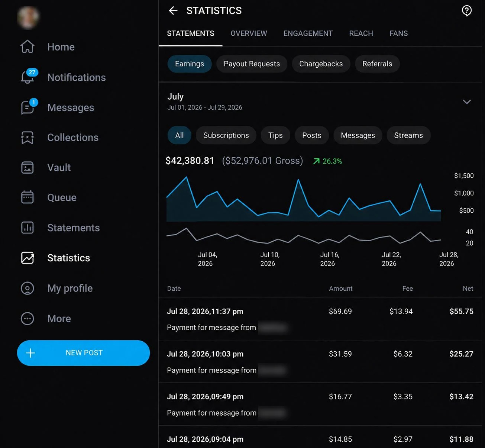Filter earnings by Streams

click(x=408, y=135)
